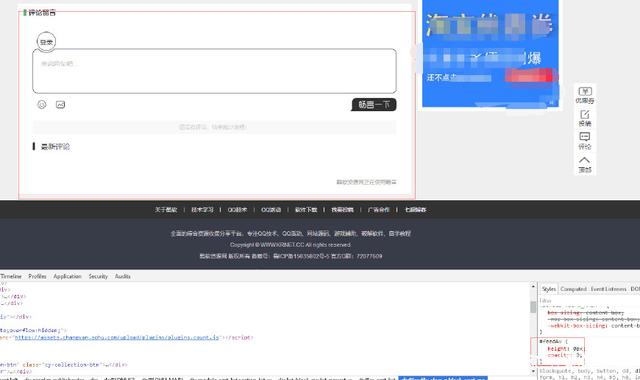Click the -webkit-box-sizing property line

[593, 325]
